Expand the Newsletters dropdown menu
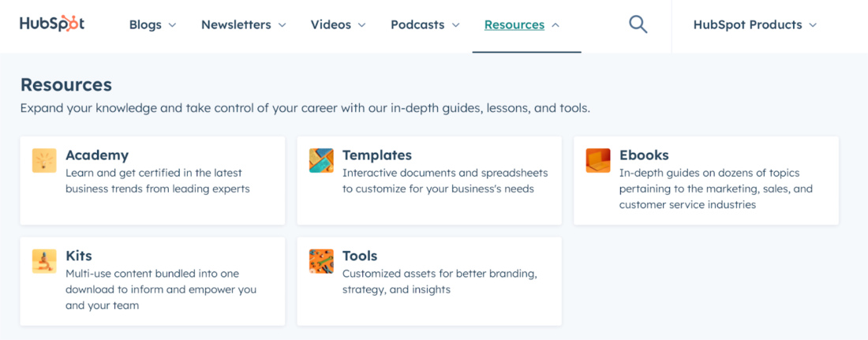This screenshot has width=868, height=340. tap(244, 25)
